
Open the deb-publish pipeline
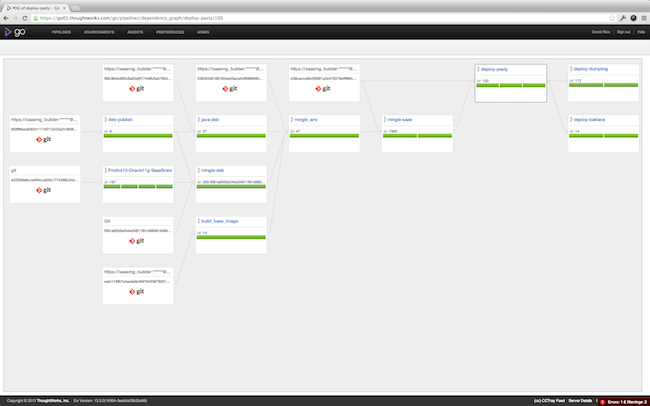coord(121,120)
